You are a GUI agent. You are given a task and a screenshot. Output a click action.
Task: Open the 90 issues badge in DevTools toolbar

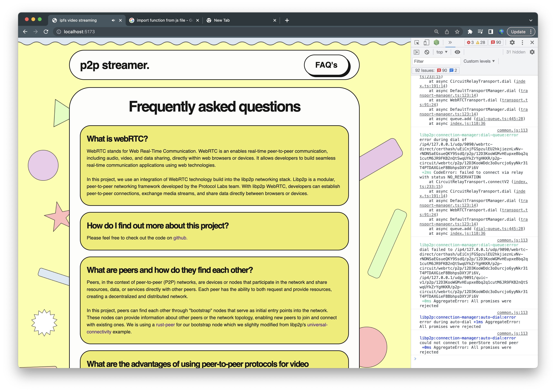point(496,43)
